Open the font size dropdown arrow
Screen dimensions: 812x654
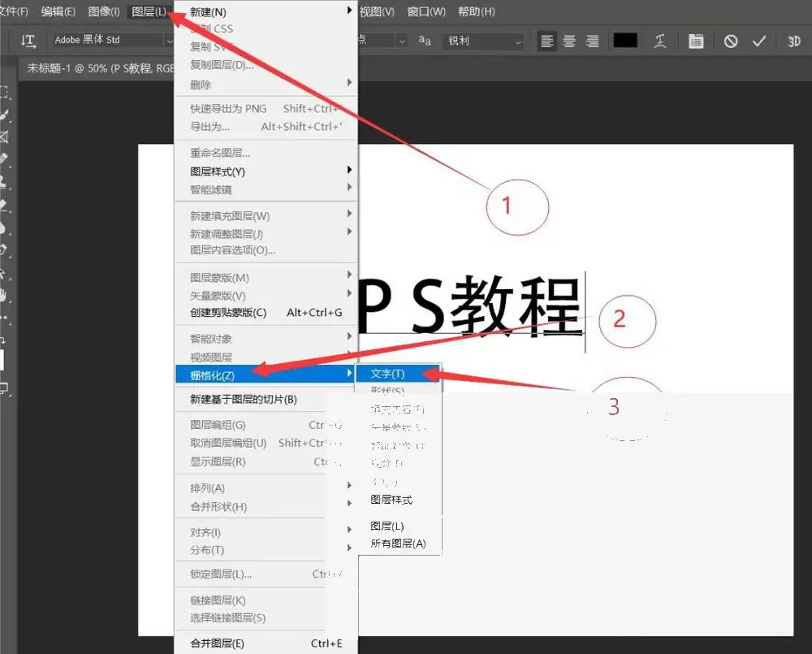click(402, 41)
